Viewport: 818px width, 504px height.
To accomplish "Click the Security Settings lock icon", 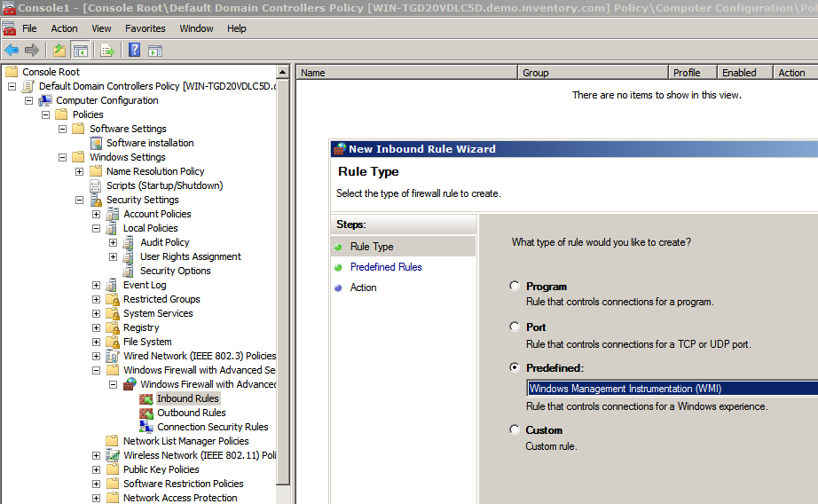I will [96, 200].
